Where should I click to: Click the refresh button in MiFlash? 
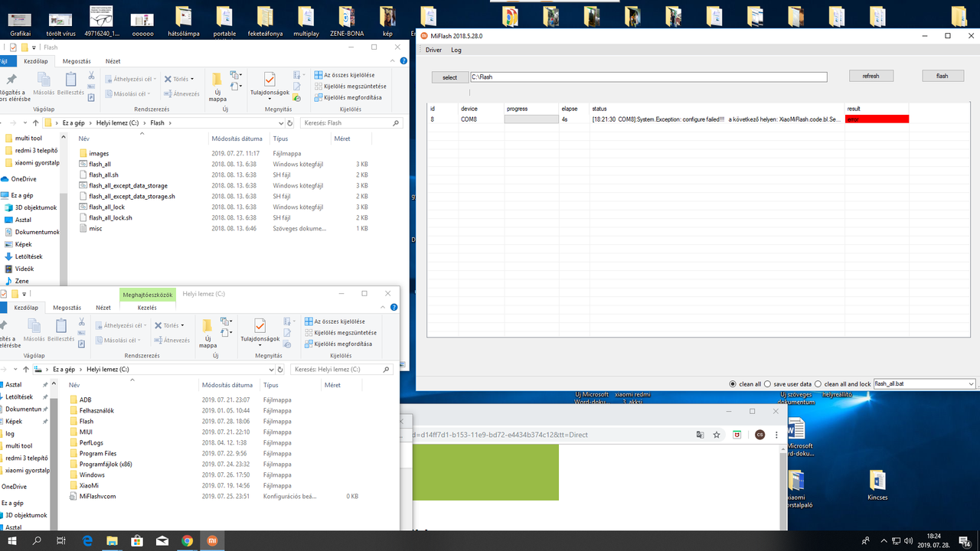click(871, 76)
